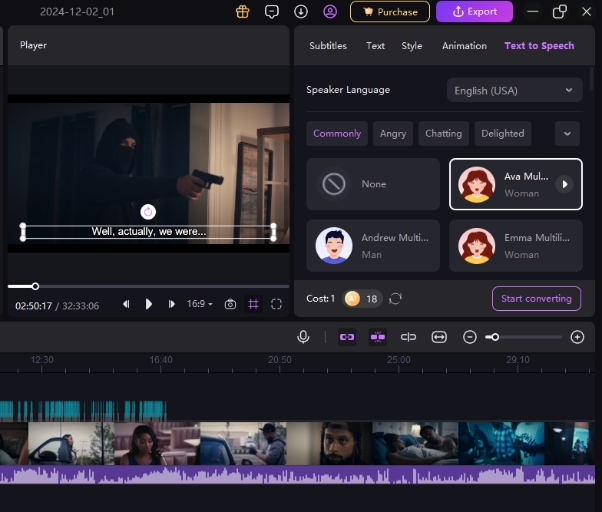Click the subtitle text 'Well, actually, we were...'
This screenshot has width=602, height=512.
[x=149, y=231]
